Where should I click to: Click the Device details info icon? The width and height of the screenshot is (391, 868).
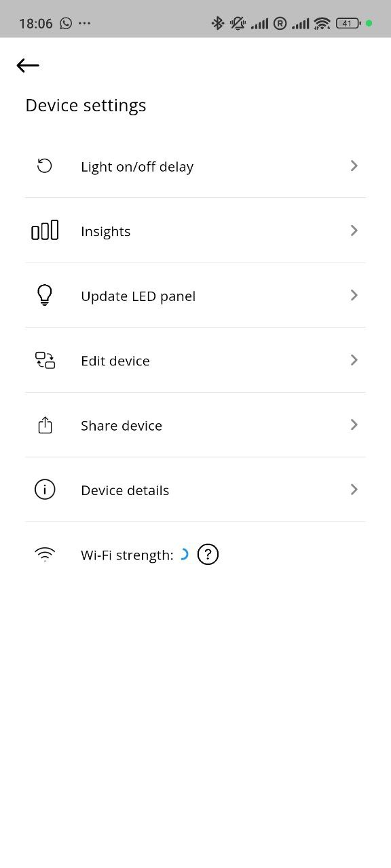[45, 490]
